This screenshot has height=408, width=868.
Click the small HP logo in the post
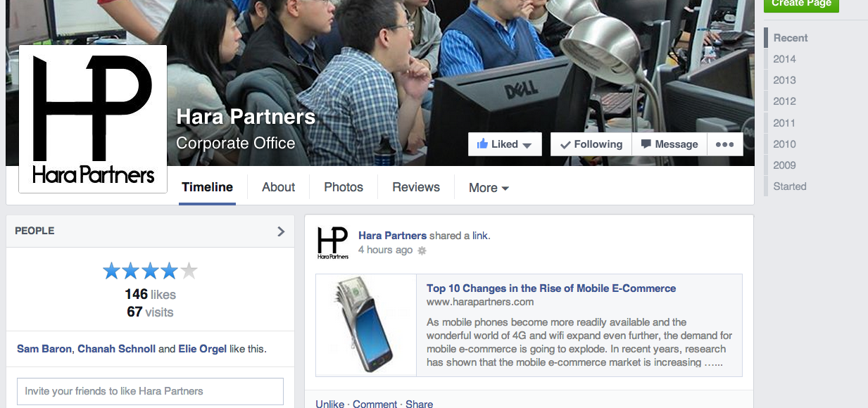point(333,243)
